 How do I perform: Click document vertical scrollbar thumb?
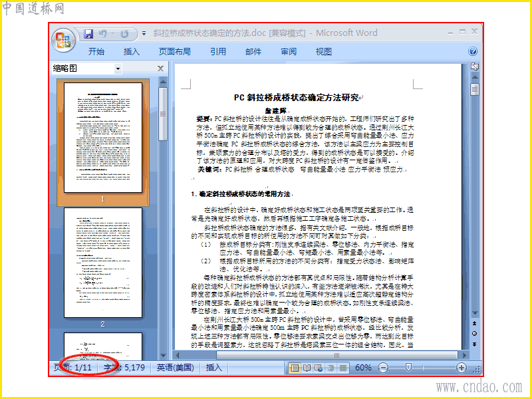pyautogui.click(x=475, y=90)
